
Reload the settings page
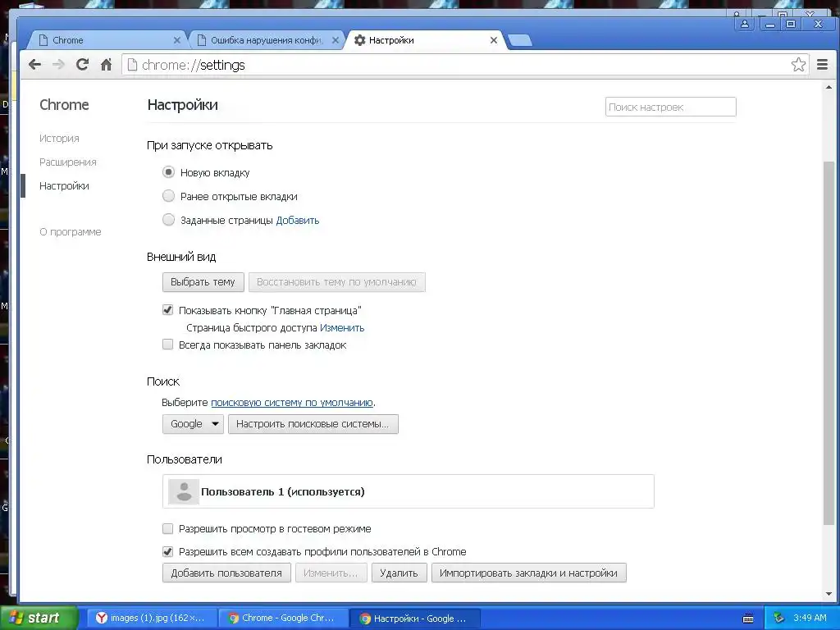click(82, 65)
